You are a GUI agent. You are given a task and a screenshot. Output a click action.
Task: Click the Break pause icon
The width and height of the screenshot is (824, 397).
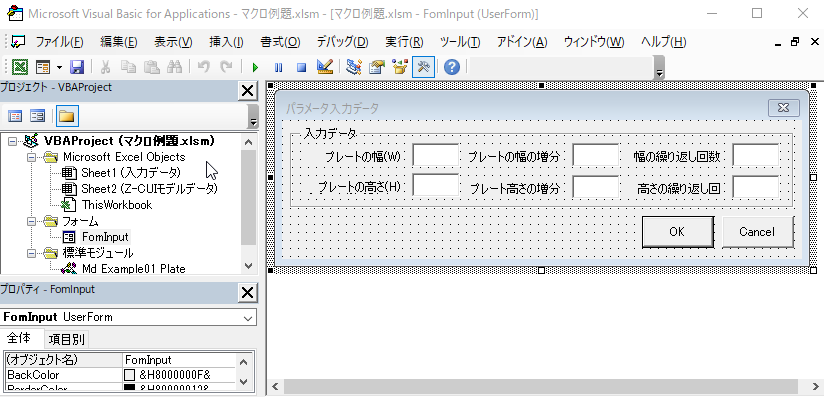click(279, 67)
